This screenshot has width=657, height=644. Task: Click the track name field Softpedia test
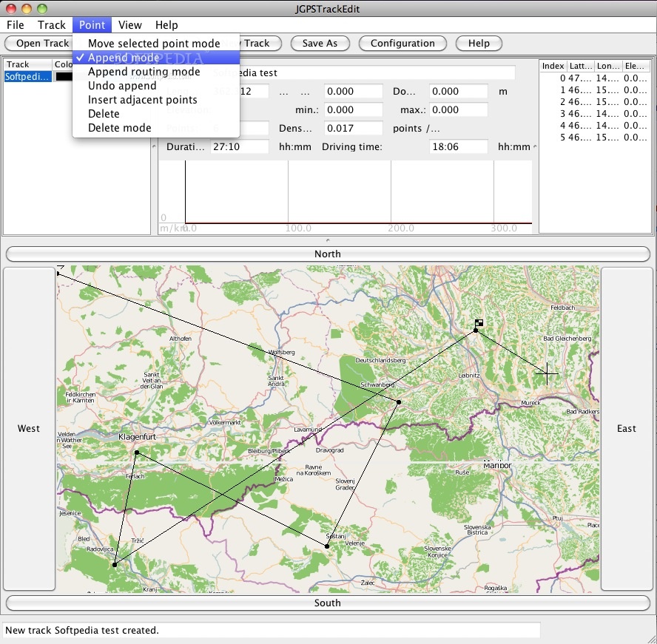(x=363, y=73)
